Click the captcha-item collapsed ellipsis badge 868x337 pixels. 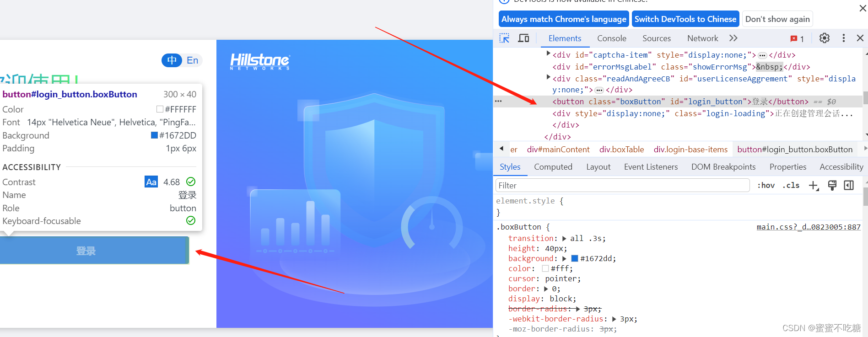pyautogui.click(x=762, y=55)
